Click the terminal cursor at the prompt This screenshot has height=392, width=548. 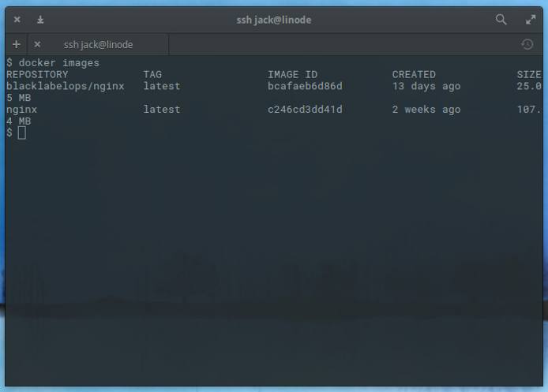(x=22, y=133)
